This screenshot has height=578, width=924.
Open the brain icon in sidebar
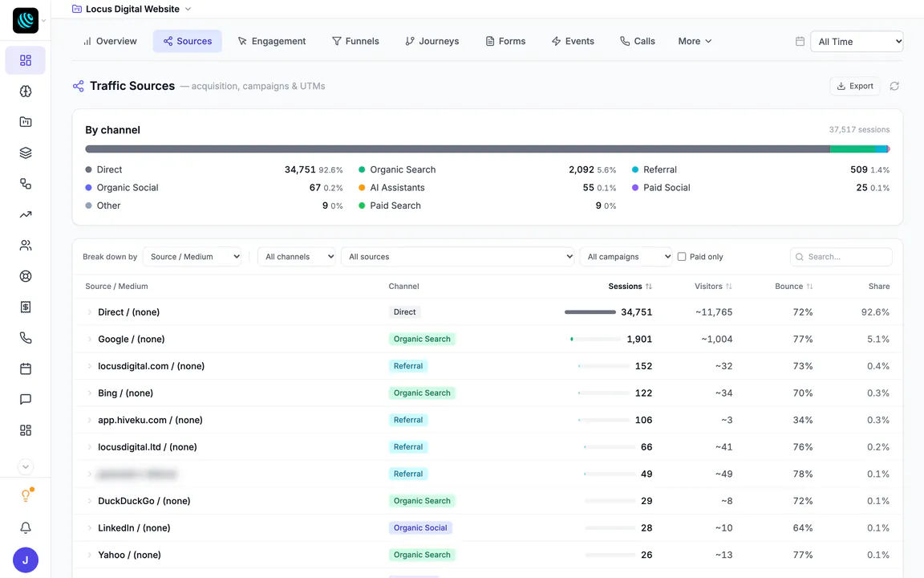26,92
